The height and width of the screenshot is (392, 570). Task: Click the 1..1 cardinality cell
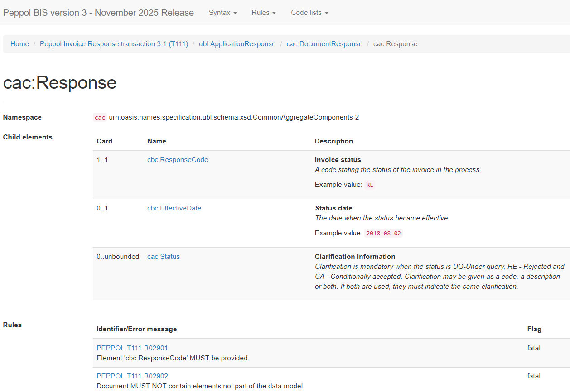102,160
